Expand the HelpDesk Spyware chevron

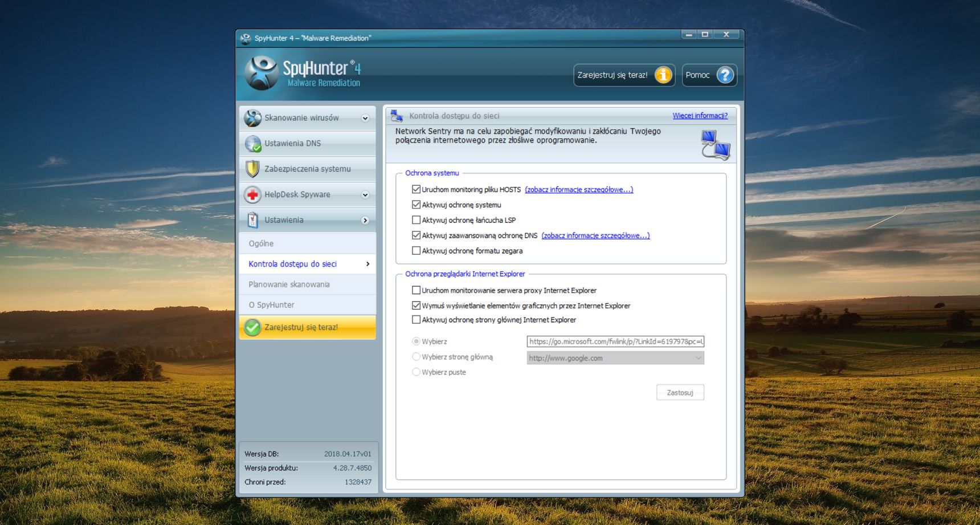click(x=365, y=195)
